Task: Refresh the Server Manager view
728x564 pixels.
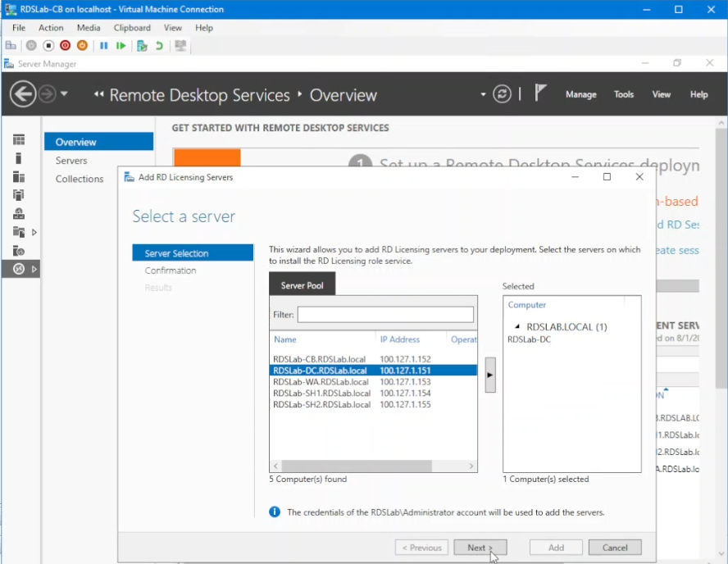Action: 501,93
